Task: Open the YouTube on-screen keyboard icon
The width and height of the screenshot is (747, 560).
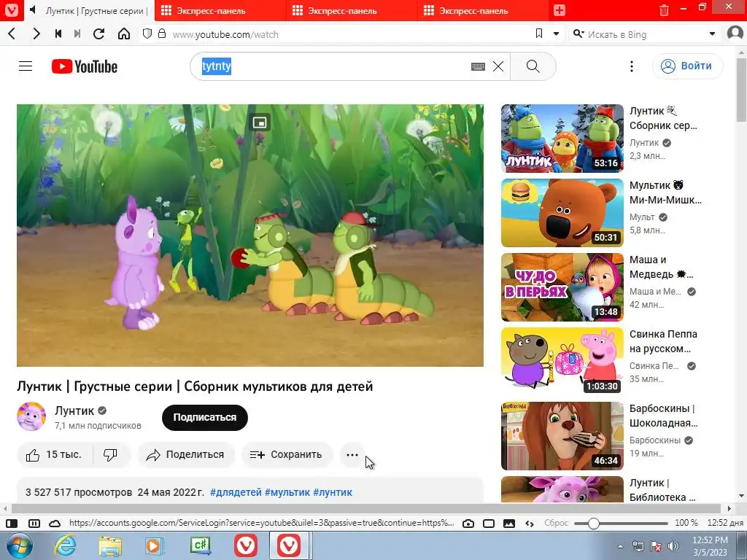Action: click(478, 66)
